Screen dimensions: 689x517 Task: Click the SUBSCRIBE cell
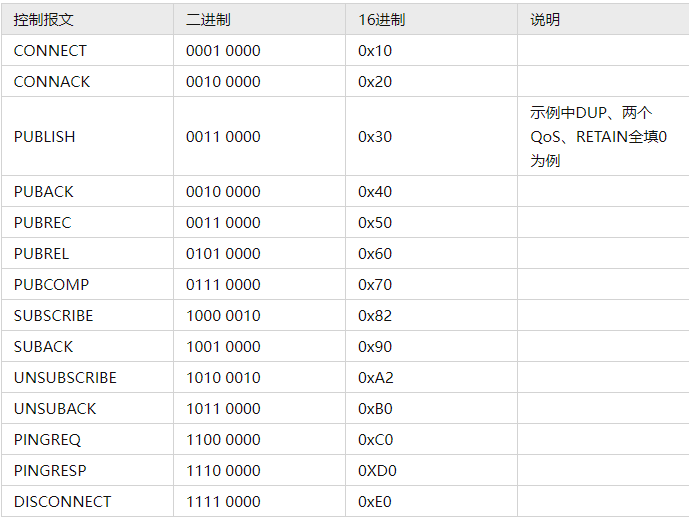click(x=53, y=315)
